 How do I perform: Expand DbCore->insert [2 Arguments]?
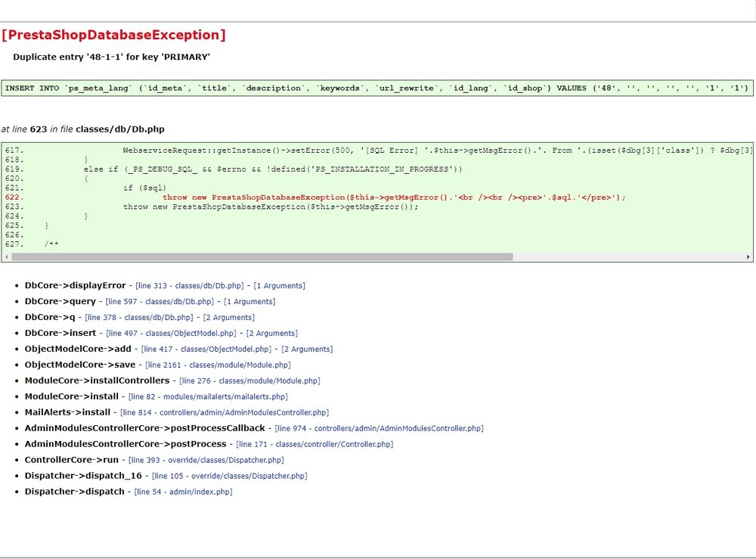pyautogui.click(x=272, y=334)
